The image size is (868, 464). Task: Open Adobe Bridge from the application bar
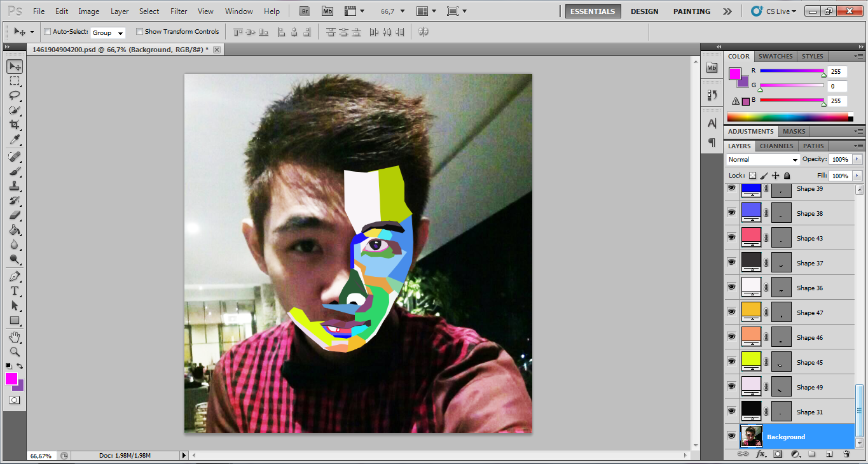pos(304,11)
